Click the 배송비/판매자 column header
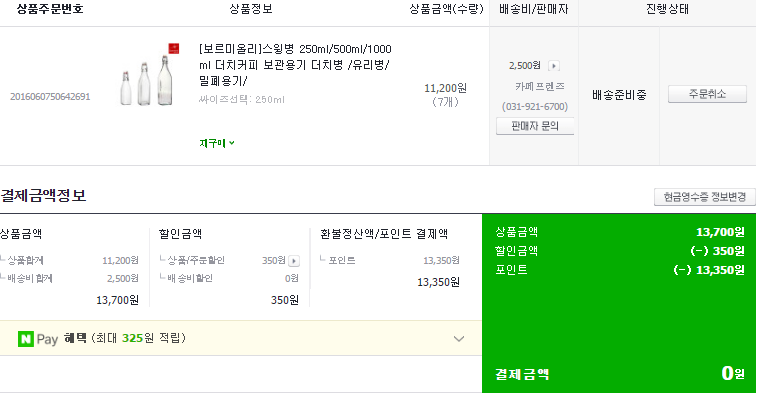The height and width of the screenshot is (402, 759). tap(534, 10)
